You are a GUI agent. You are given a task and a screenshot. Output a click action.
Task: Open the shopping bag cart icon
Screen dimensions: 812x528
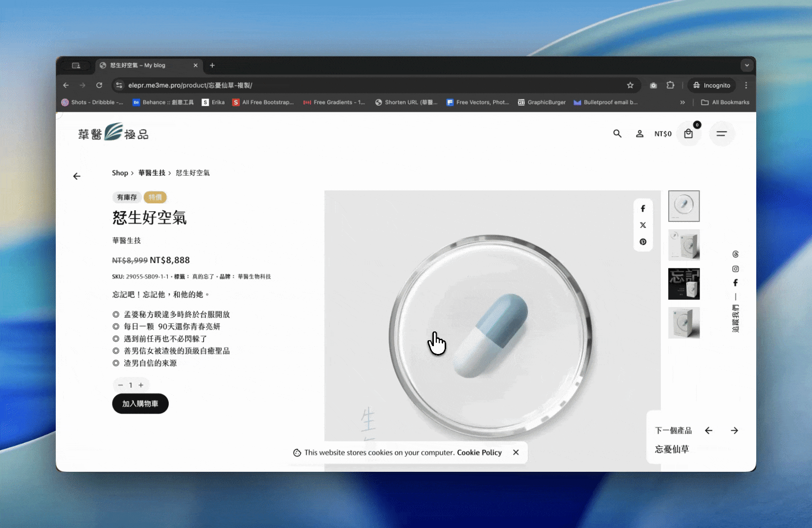point(688,133)
